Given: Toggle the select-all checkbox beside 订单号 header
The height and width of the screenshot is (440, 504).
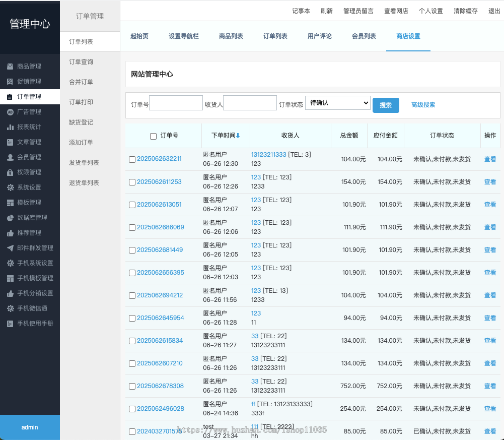Looking at the screenshot, I should pos(154,136).
